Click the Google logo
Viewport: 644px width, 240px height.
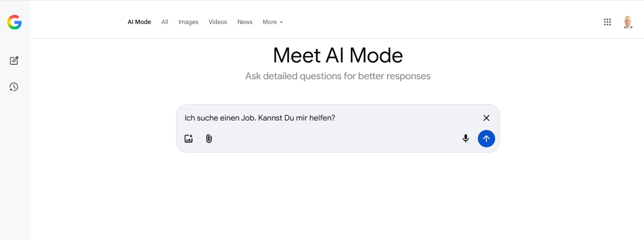click(14, 22)
